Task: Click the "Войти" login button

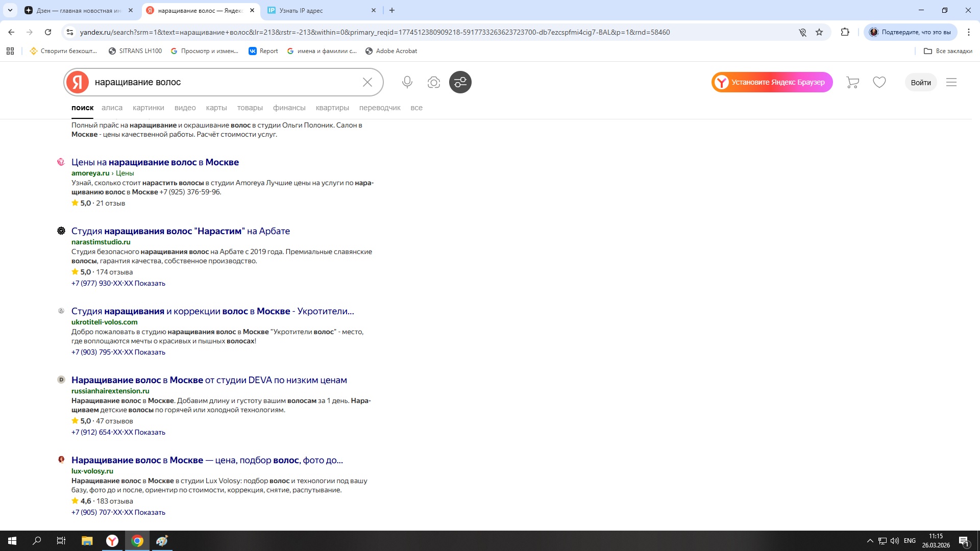Action: (x=920, y=82)
